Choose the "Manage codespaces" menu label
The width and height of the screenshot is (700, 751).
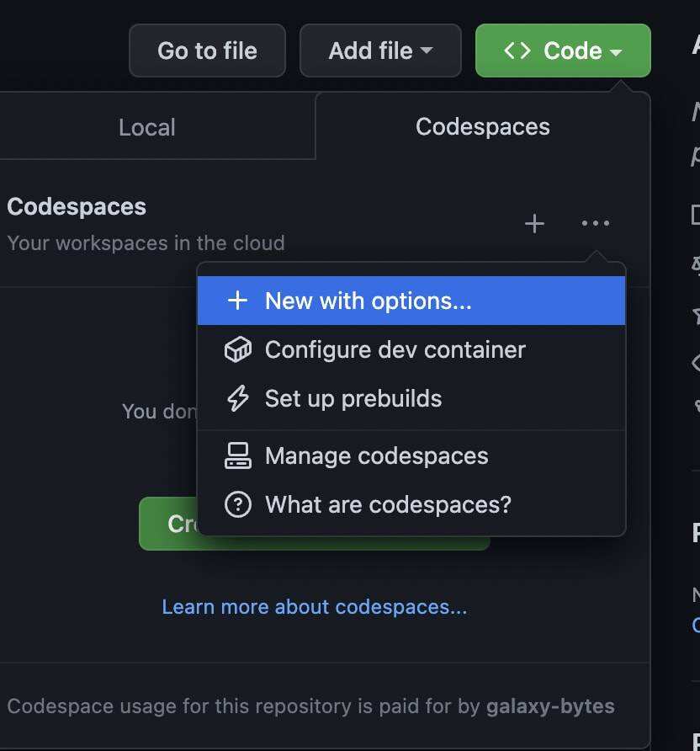tap(376, 455)
